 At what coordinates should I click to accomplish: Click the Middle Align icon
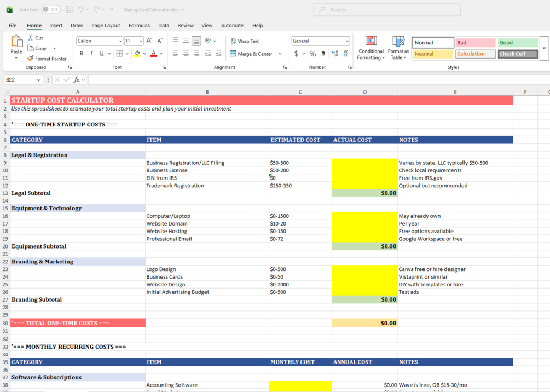pyautogui.click(x=186, y=41)
